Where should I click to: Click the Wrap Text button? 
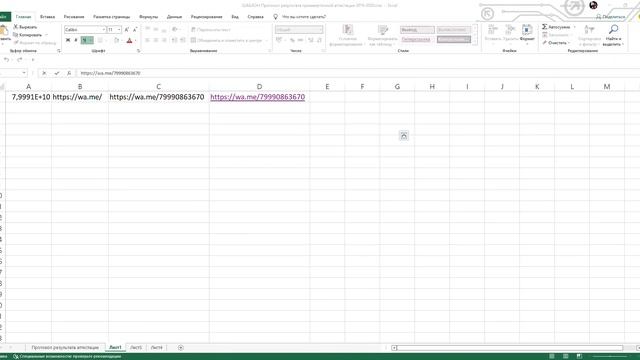211,30
